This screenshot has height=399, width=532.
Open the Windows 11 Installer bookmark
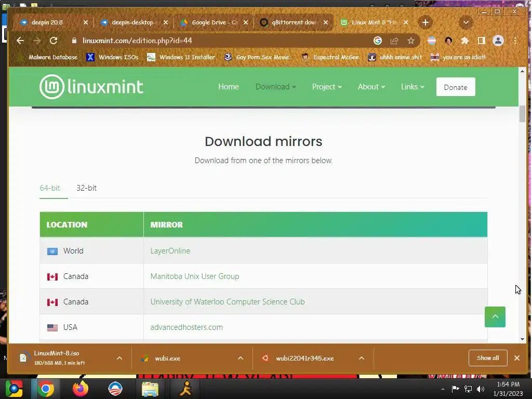click(181, 57)
